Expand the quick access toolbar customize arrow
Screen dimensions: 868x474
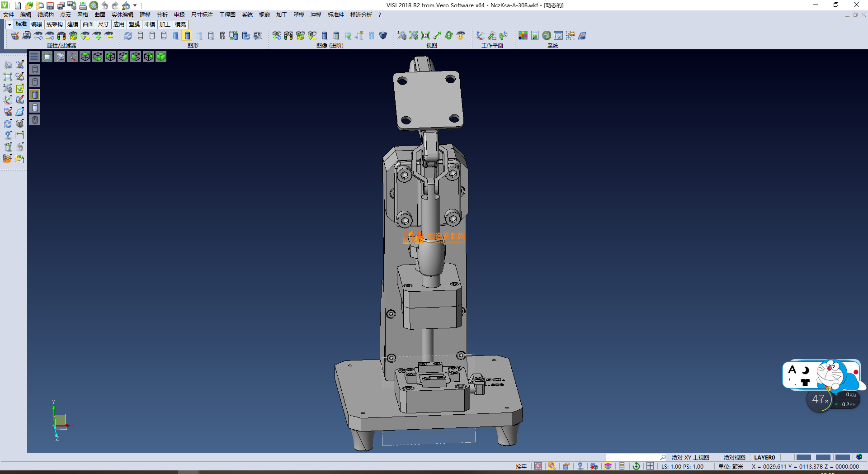[135, 5]
